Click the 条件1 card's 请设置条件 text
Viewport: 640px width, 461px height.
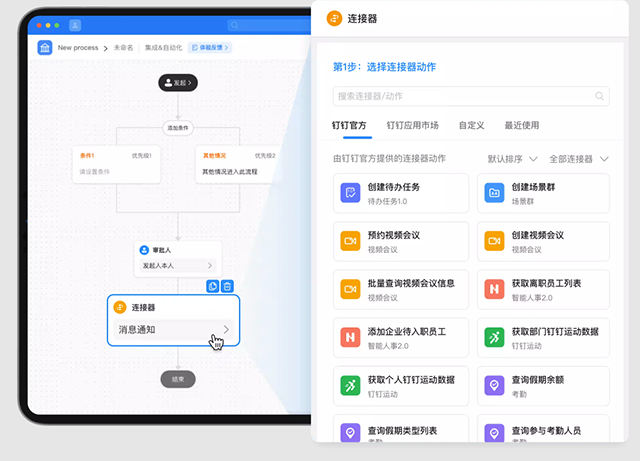pos(94,172)
